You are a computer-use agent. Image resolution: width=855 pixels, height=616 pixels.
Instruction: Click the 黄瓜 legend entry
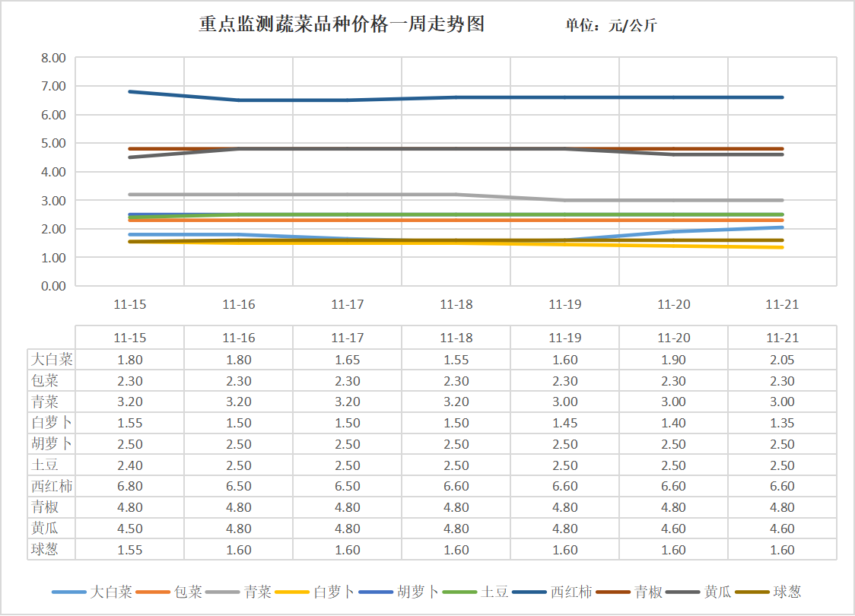click(717, 592)
